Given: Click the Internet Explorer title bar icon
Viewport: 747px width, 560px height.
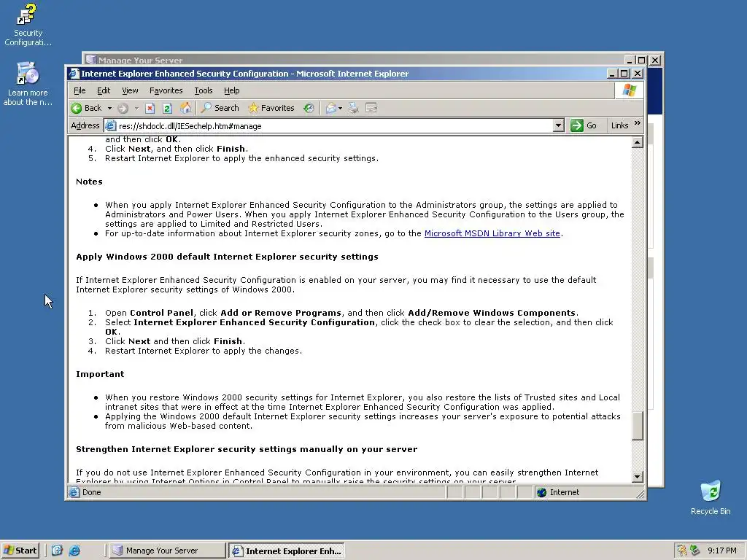Looking at the screenshot, I should (x=74, y=74).
